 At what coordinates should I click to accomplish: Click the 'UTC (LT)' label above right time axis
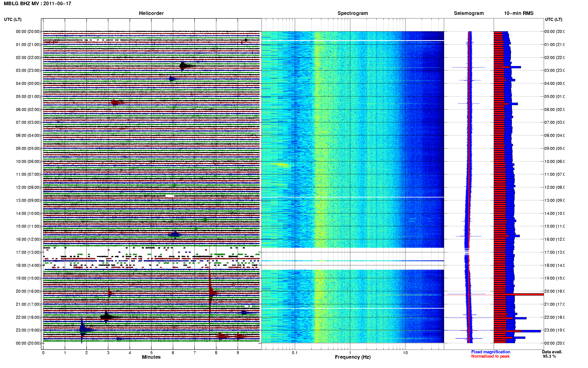tap(553, 19)
